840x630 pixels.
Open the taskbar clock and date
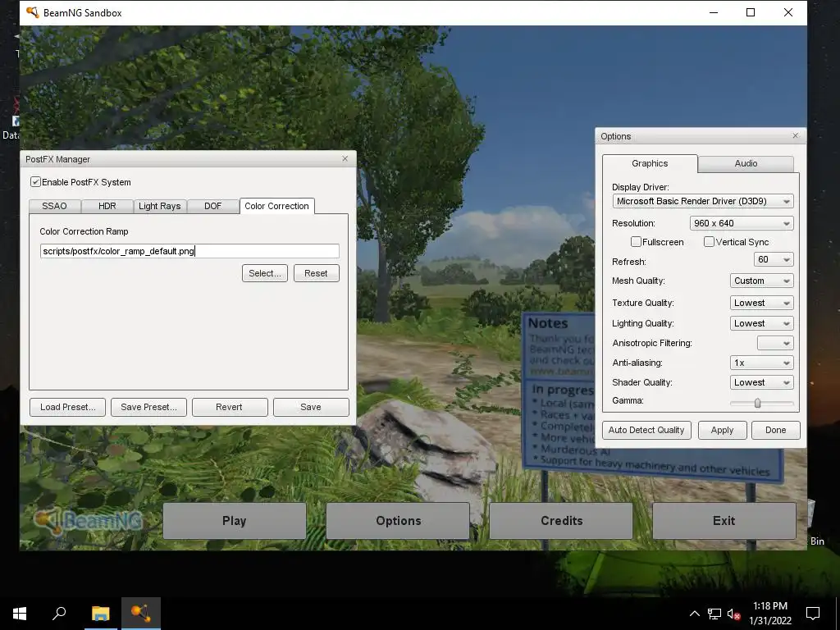770,614
